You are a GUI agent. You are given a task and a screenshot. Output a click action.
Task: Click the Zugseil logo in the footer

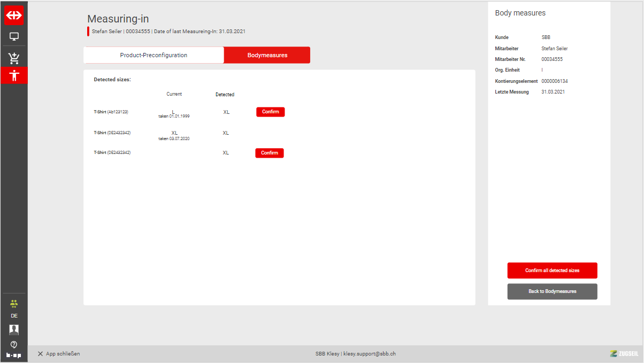[624, 353]
